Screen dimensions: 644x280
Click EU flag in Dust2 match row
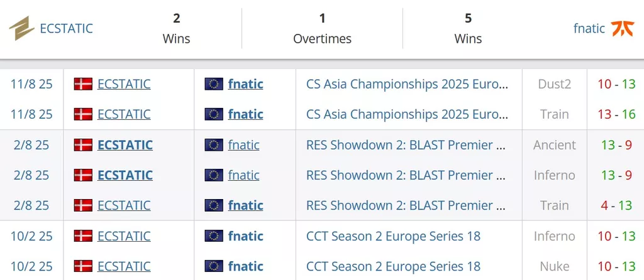[x=214, y=84]
